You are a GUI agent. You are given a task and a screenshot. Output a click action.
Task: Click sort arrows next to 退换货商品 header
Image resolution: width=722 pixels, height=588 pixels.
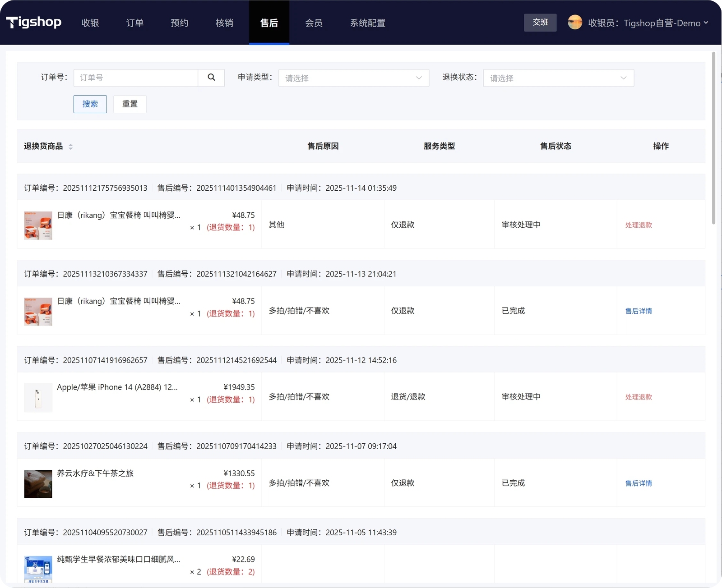coord(70,147)
